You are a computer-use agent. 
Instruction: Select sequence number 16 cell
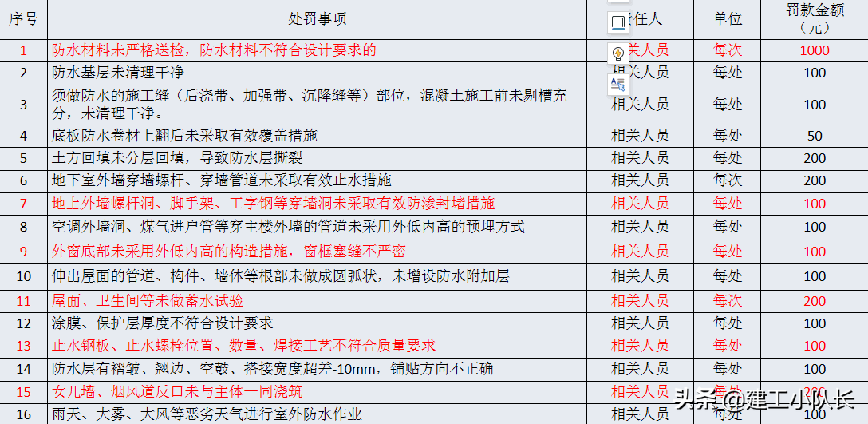pyautogui.click(x=23, y=414)
